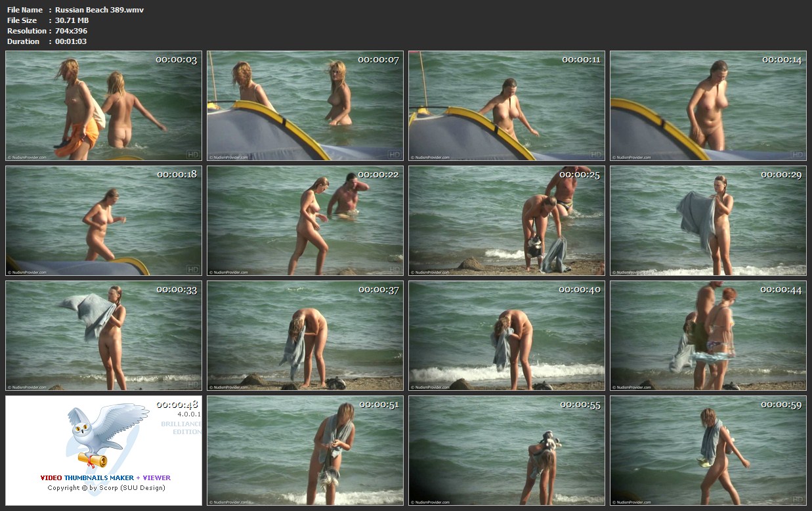Click the HD badge on the 00:00:44 thumbnail

pyautogui.click(x=797, y=385)
